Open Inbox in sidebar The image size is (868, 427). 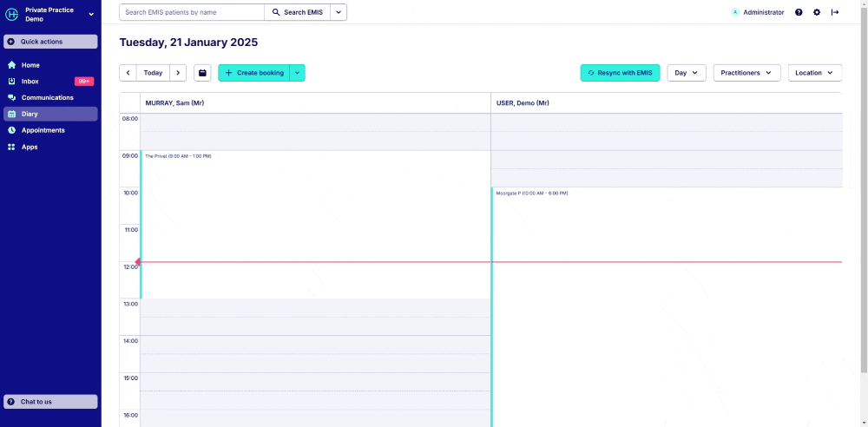click(x=30, y=81)
